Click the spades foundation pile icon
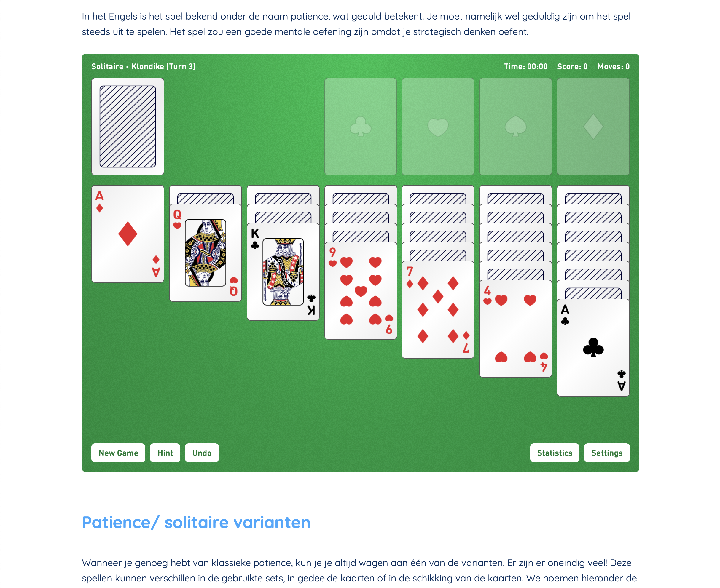Screen dimensions: 720x588 516,125
